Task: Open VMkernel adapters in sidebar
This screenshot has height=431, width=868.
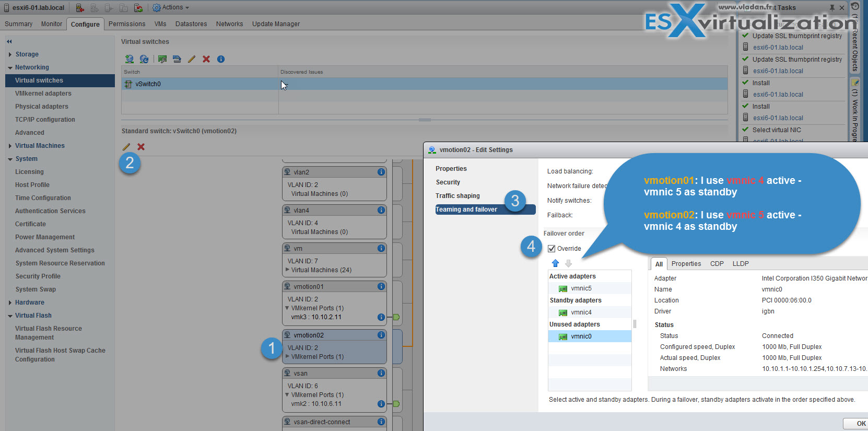Action: click(x=43, y=94)
